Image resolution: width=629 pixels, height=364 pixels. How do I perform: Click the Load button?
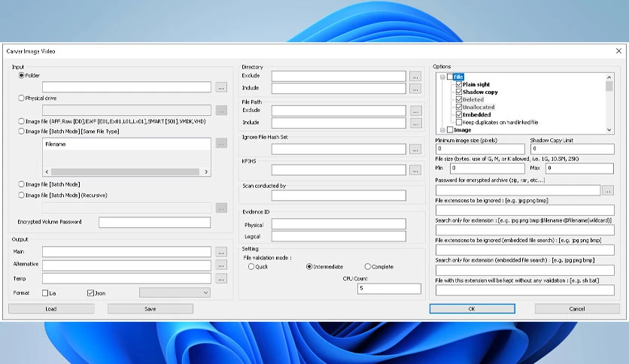click(51, 308)
